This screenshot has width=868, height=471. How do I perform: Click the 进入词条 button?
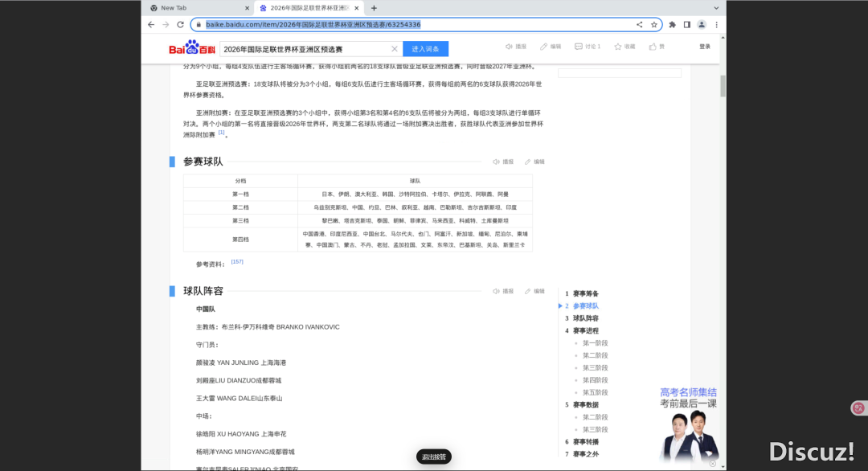425,49
